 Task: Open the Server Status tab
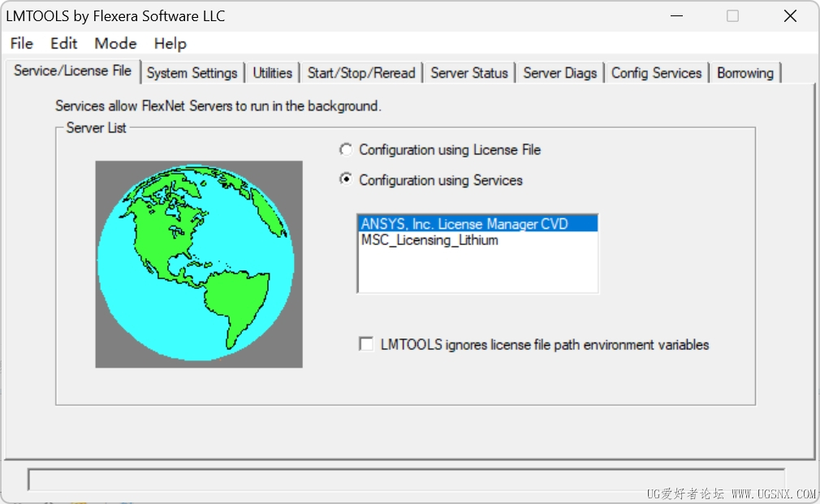pyautogui.click(x=469, y=73)
